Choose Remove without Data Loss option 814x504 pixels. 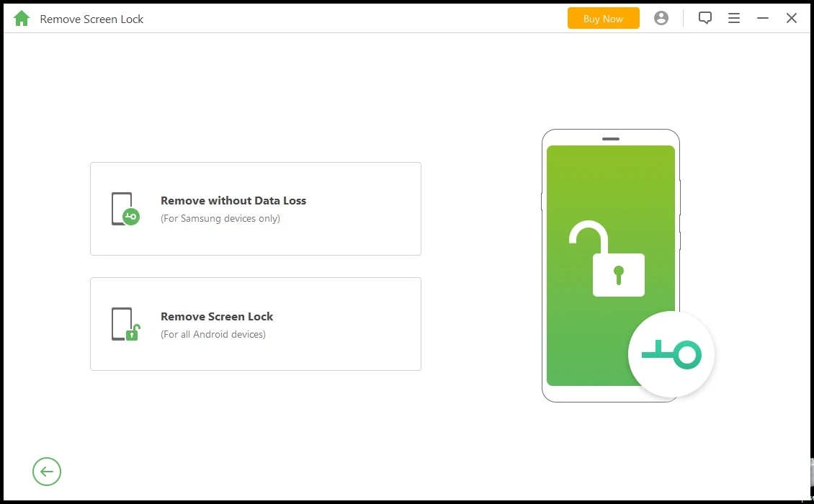click(x=233, y=200)
